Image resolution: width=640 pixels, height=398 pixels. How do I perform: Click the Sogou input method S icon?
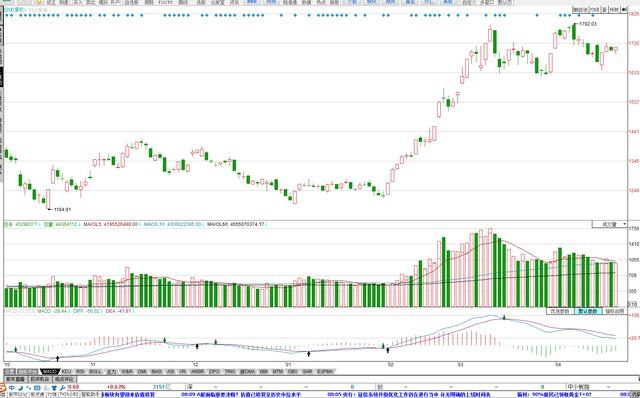(2, 387)
